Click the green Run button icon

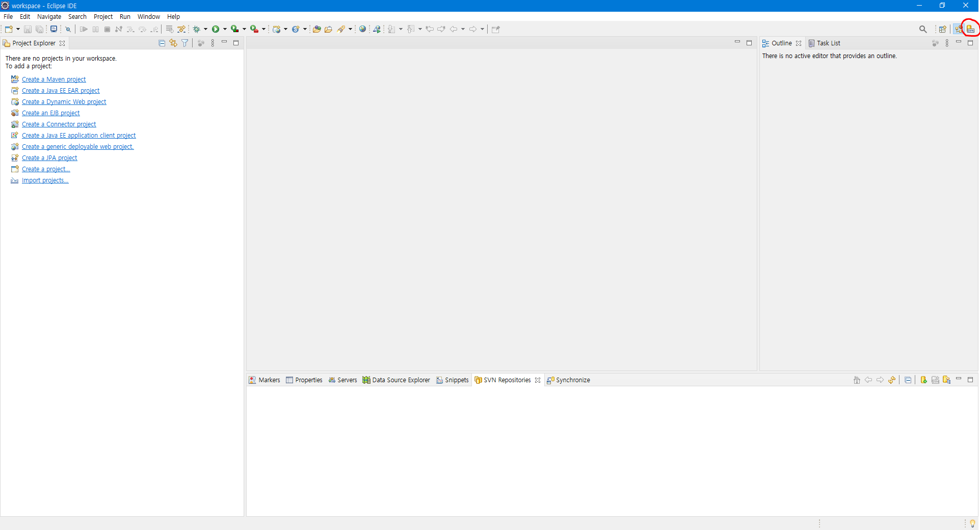click(x=216, y=29)
